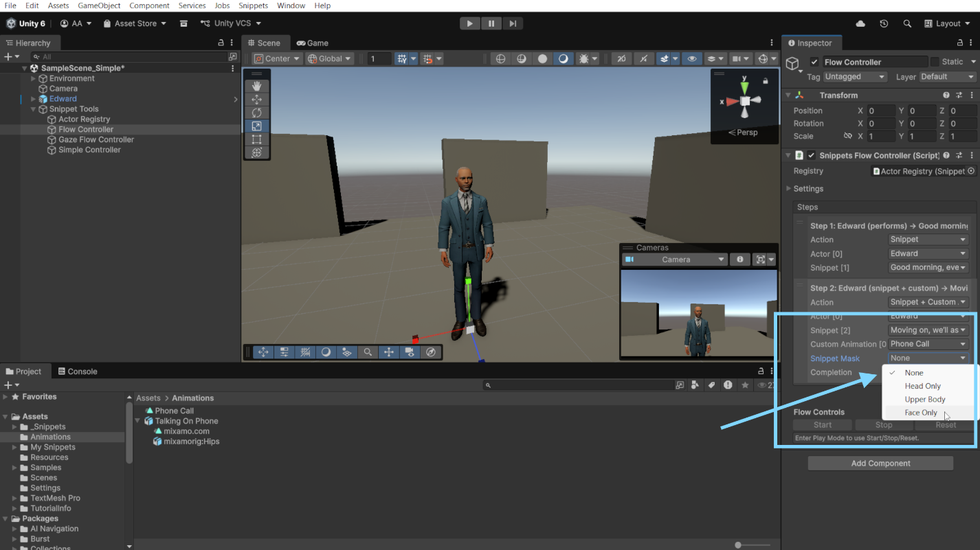Click the Animations breadcrumb in Project path

pyautogui.click(x=193, y=398)
